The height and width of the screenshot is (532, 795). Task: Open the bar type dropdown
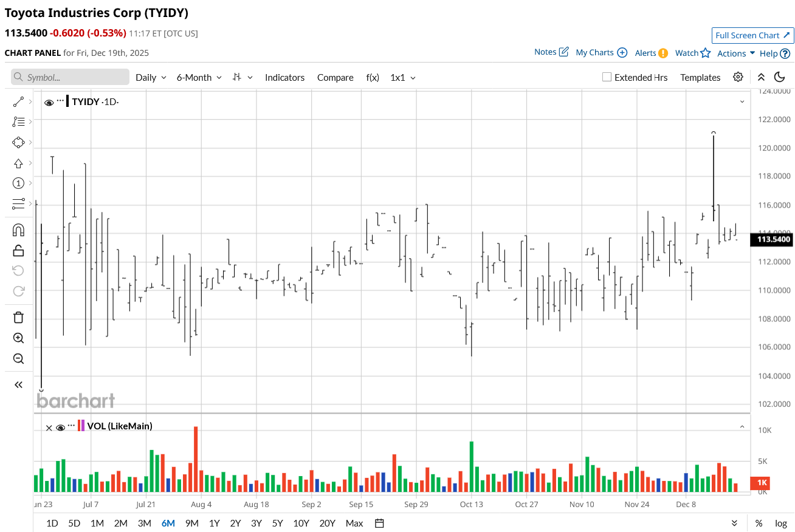243,78
